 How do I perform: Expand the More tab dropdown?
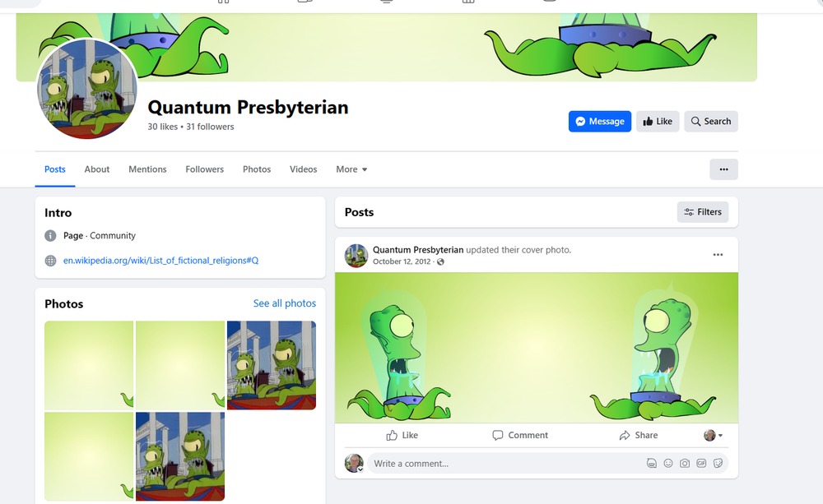[351, 169]
